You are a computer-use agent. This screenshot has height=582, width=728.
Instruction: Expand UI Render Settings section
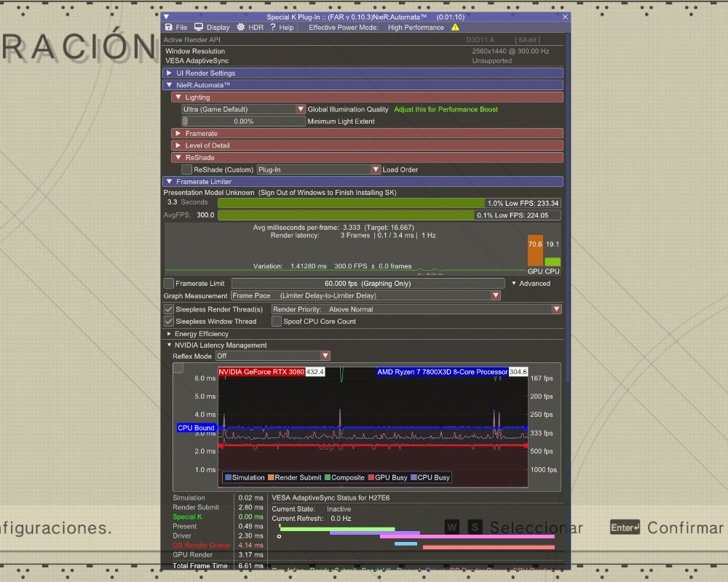coord(363,73)
